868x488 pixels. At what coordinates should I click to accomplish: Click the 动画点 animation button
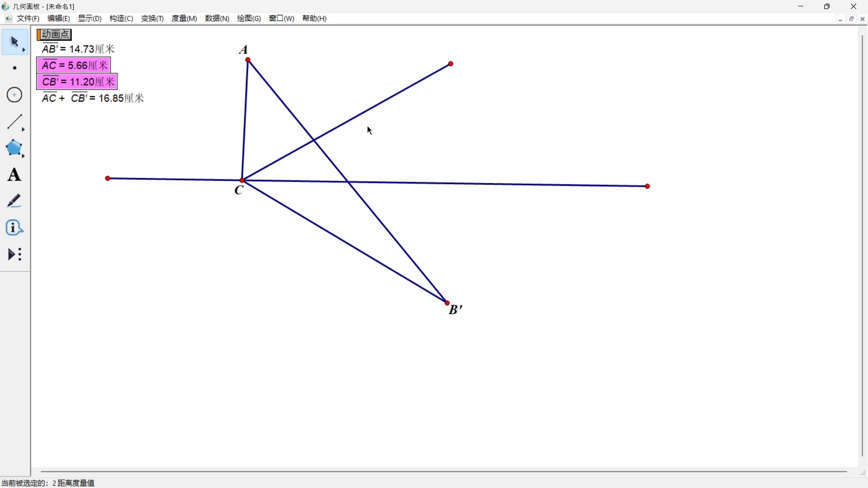coord(55,35)
